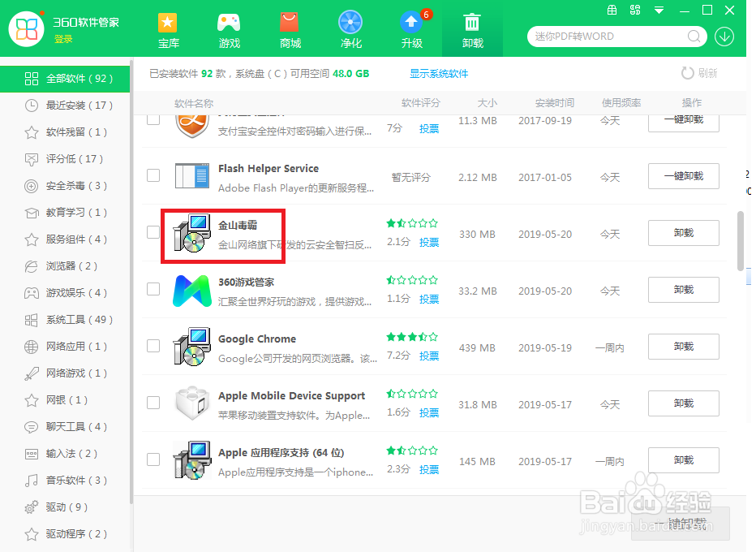Click 一键卸载 for Flash Helper Service
The image size is (756, 552).
pos(684,176)
